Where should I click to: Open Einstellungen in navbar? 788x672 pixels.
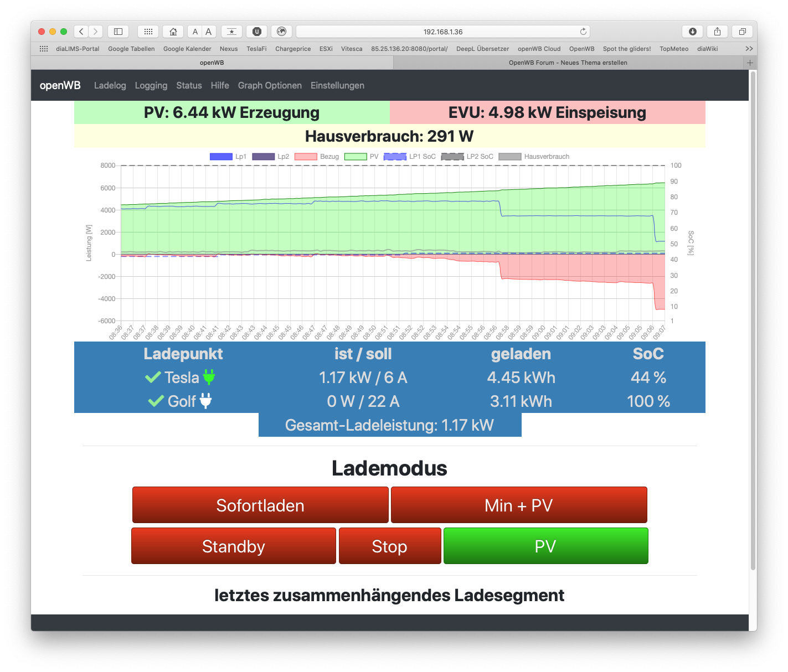[x=337, y=85]
